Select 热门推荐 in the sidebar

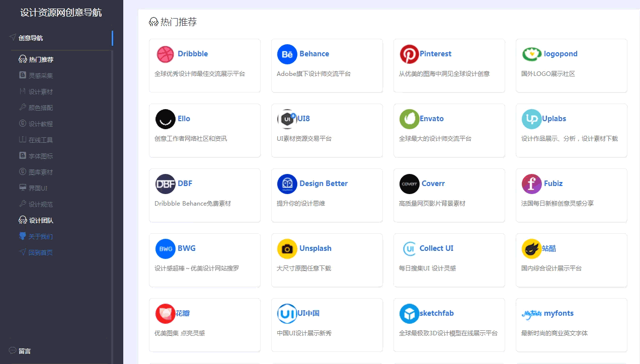(x=41, y=59)
